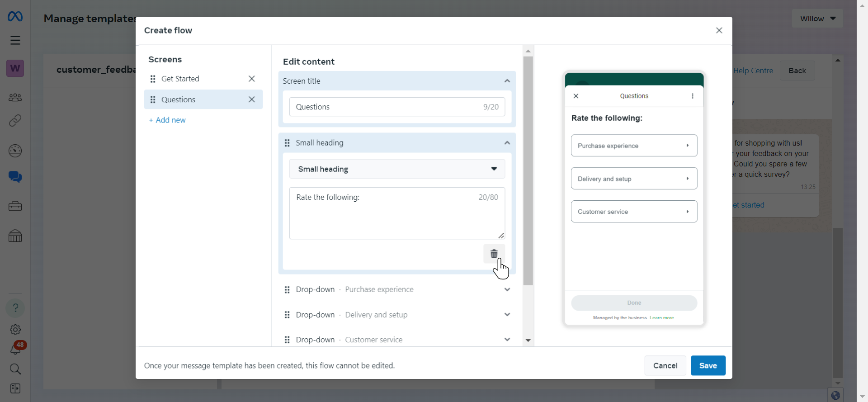
Task: Select the purple W account icon
Action: click(x=15, y=68)
